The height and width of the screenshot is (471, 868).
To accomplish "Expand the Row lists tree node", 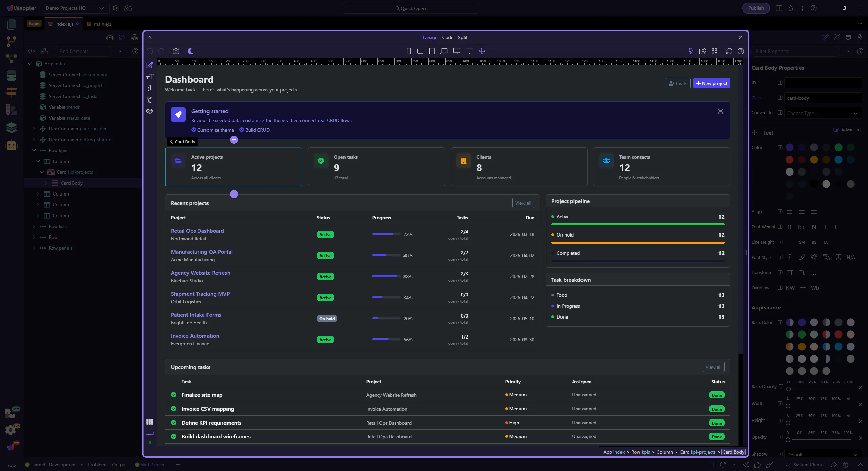I will [34, 226].
